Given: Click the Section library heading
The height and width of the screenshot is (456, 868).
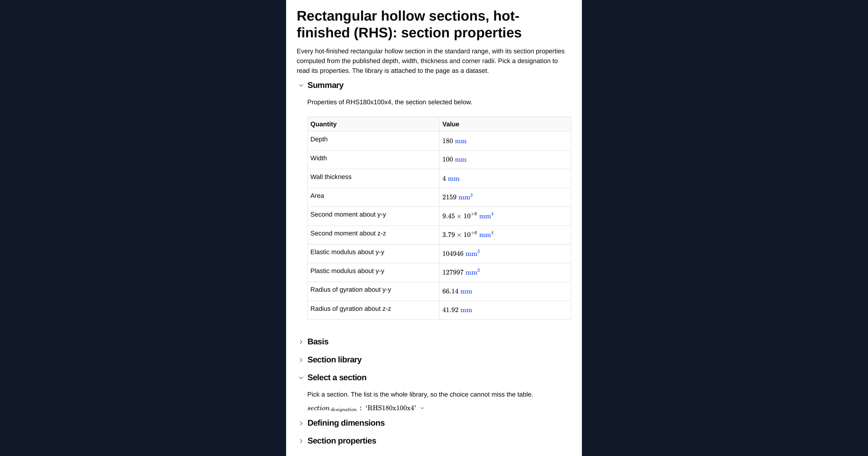Looking at the screenshot, I should pos(334,359).
